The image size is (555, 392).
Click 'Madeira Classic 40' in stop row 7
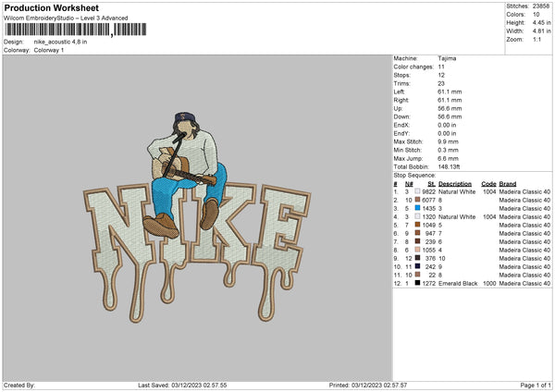524,241
